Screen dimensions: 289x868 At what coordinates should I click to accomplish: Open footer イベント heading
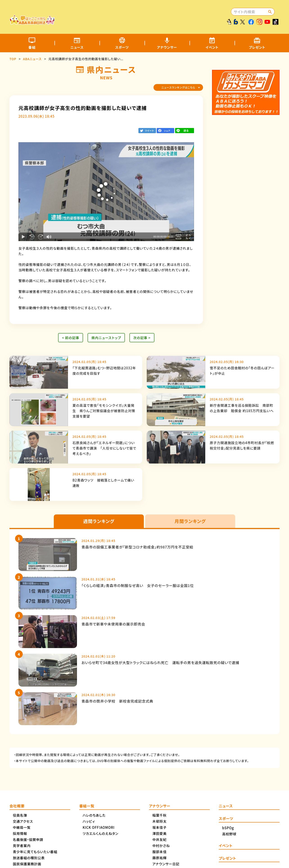tap(225, 845)
